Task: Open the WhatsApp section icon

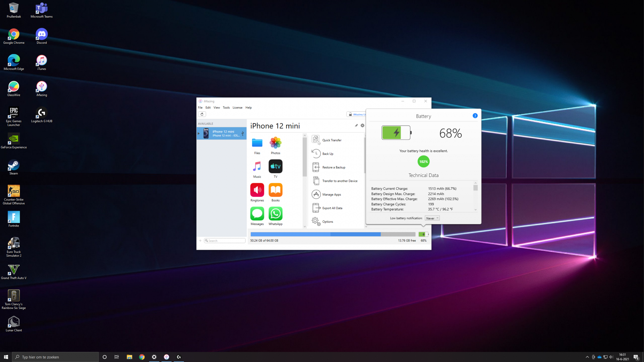Action: 275,213
